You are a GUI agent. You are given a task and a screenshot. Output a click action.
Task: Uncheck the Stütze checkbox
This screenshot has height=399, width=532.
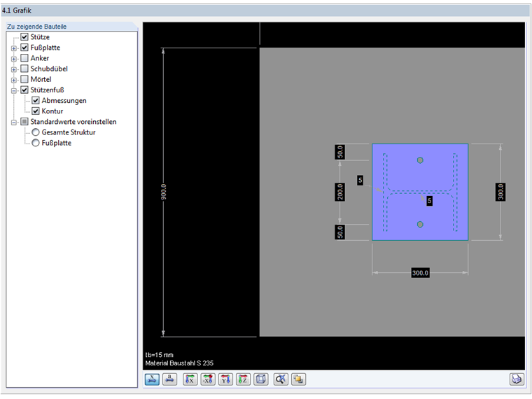tap(24, 36)
